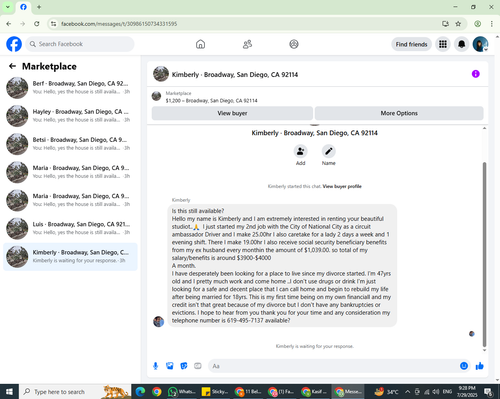The height and width of the screenshot is (399, 500).
Task: Click the Add people icon
Action: click(x=301, y=151)
